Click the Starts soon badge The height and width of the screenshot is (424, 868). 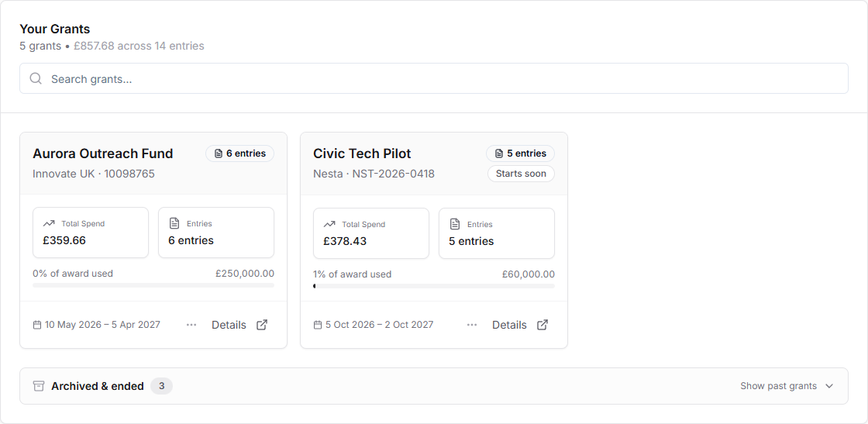(521, 174)
